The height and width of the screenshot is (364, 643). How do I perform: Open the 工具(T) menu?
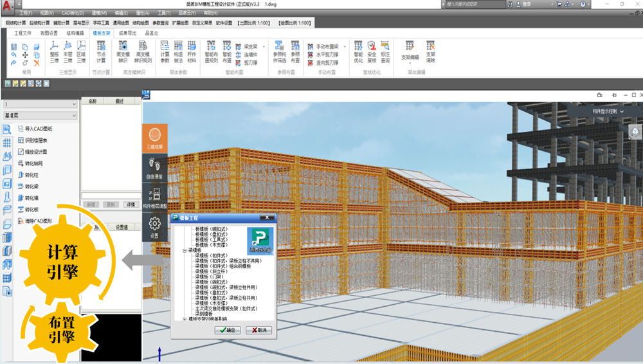tap(163, 13)
